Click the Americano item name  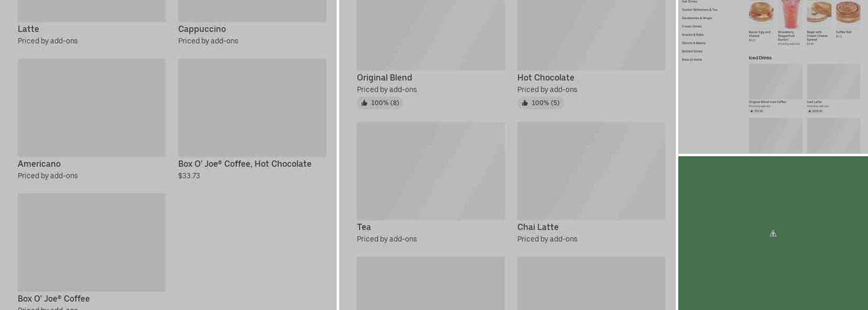39,164
